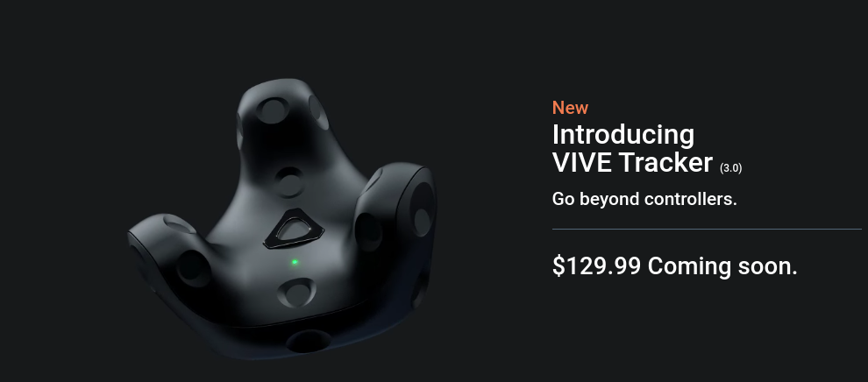The width and height of the screenshot is (868, 382).
Task: Click the triangular button on the tracker
Action: pos(294,229)
